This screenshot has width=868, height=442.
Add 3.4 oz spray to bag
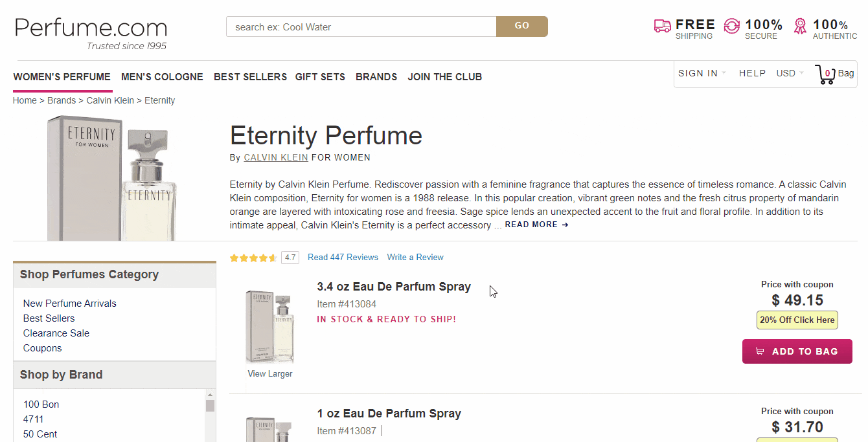(797, 351)
